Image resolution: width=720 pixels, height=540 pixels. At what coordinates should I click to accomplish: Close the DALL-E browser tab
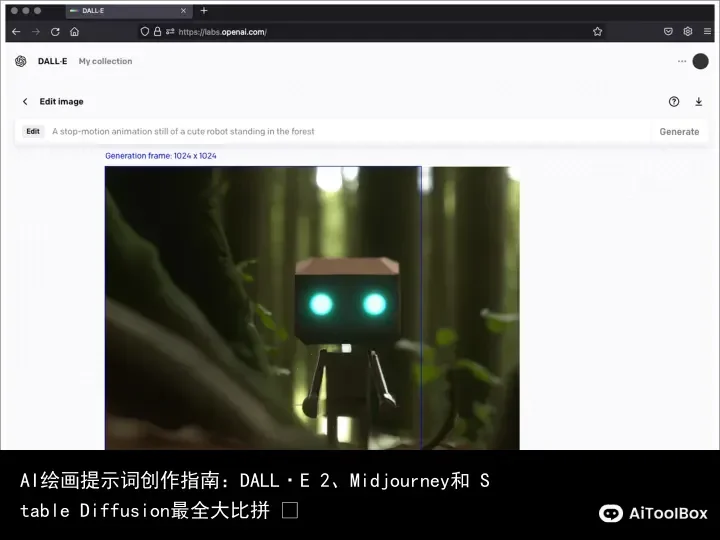(183, 11)
